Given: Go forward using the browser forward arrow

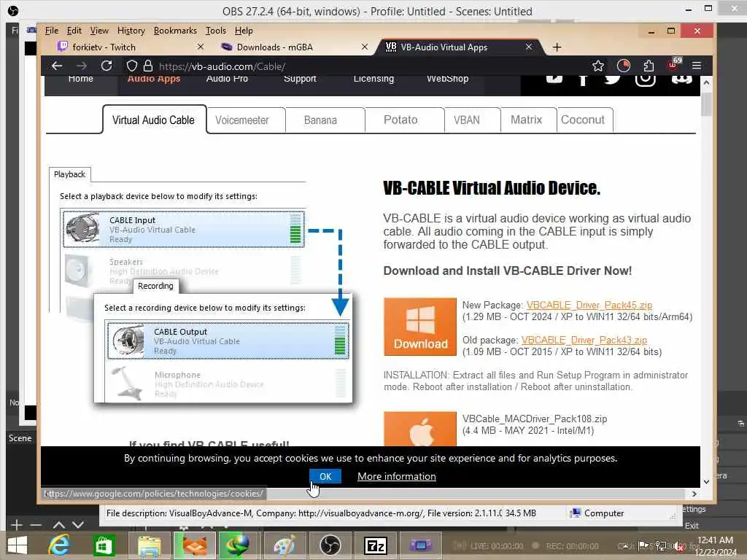Looking at the screenshot, I should (x=82, y=66).
